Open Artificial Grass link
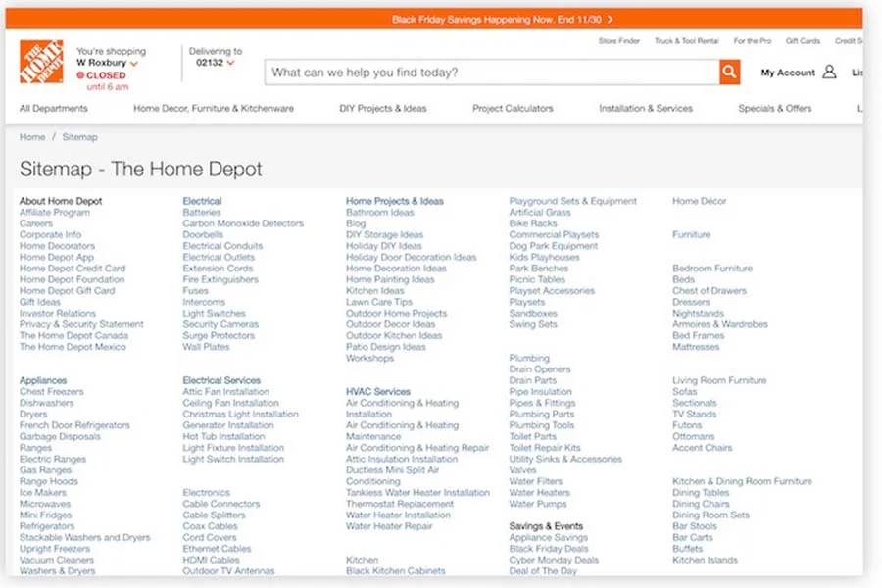Screen dimensions: 882x588 click(539, 212)
